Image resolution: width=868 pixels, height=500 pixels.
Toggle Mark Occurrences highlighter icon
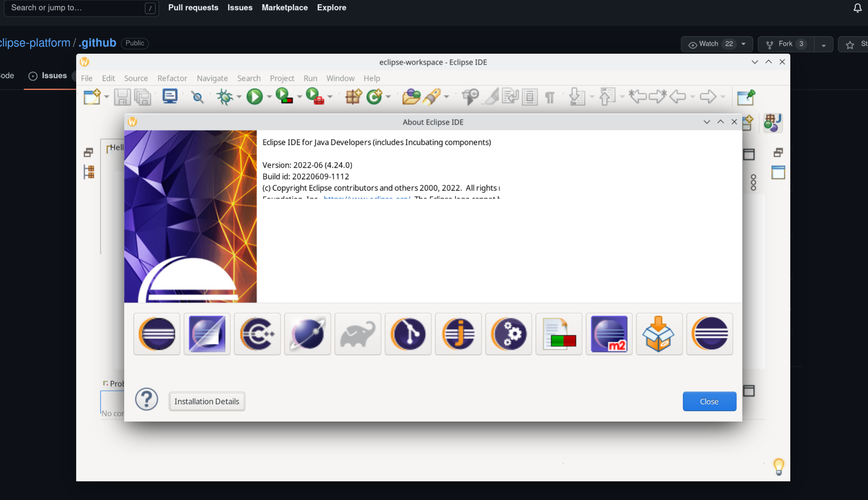(x=491, y=97)
